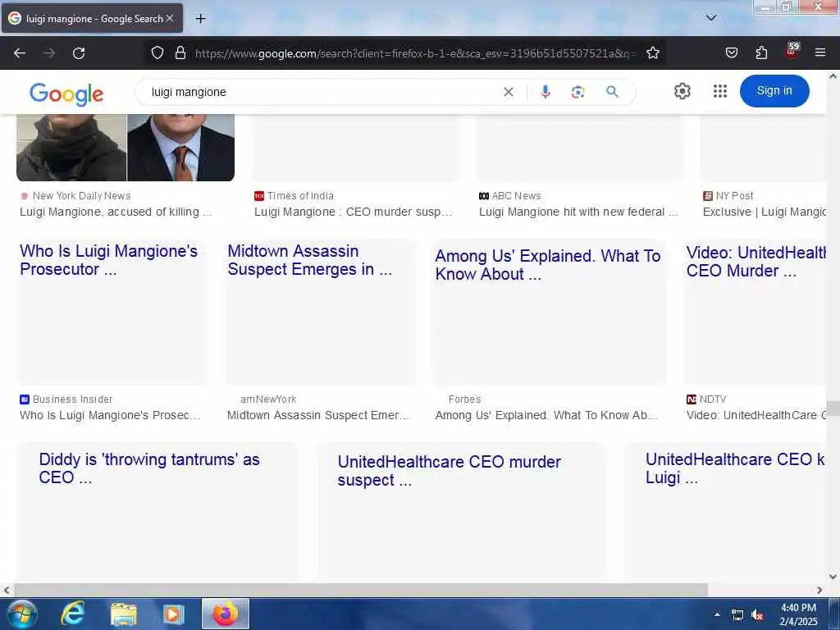Open Save to Pocket icon
Viewport: 840px width, 630px height.
coord(731,52)
